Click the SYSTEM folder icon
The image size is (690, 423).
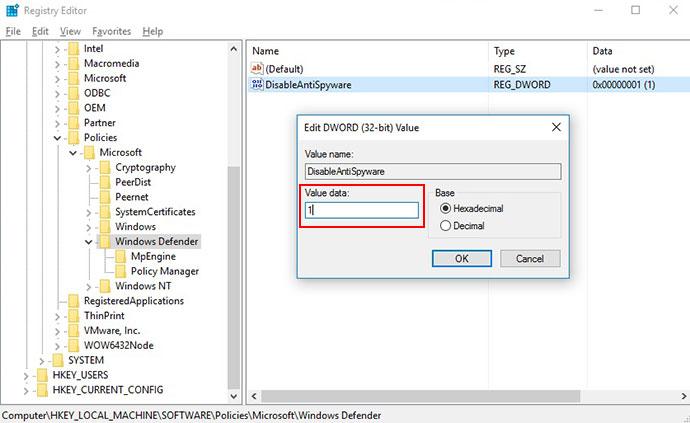(x=58, y=360)
